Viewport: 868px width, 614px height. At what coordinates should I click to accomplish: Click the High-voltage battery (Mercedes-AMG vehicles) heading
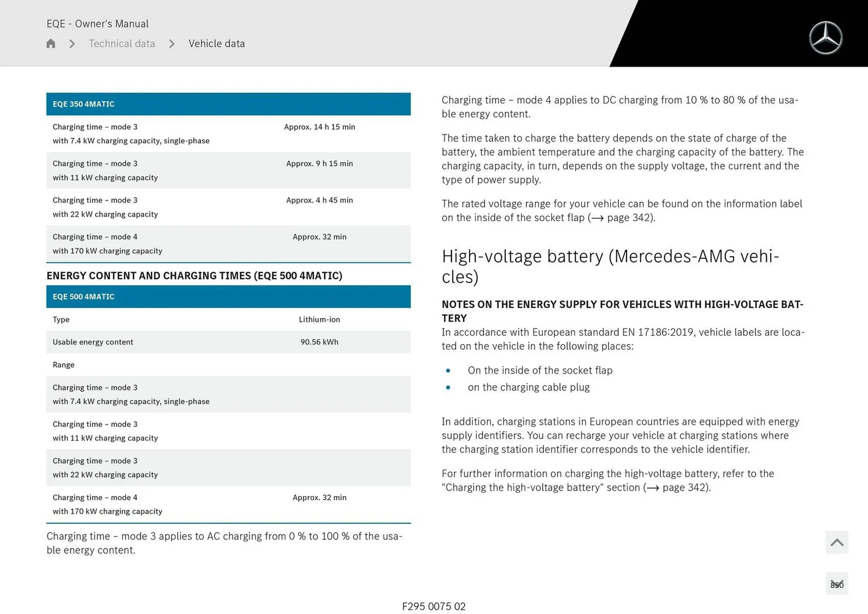610,266
